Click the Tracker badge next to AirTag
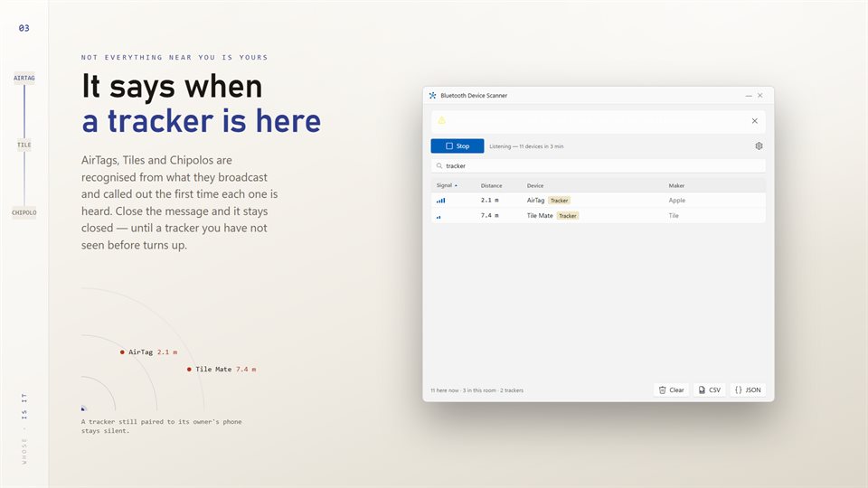This screenshot has width=868, height=488. (x=559, y=201)
